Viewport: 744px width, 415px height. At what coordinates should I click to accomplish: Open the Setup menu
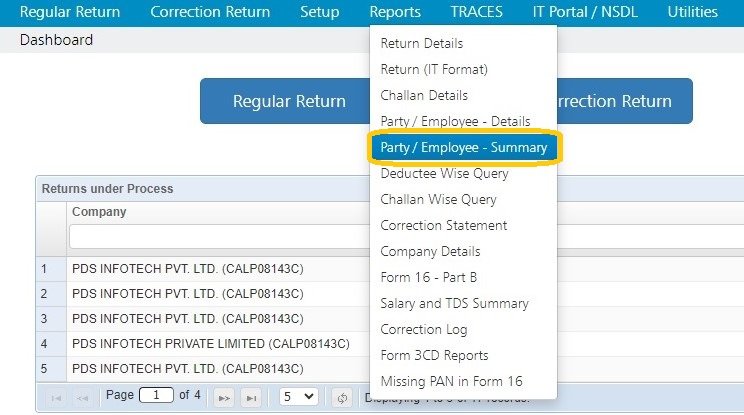click(320, 12)
